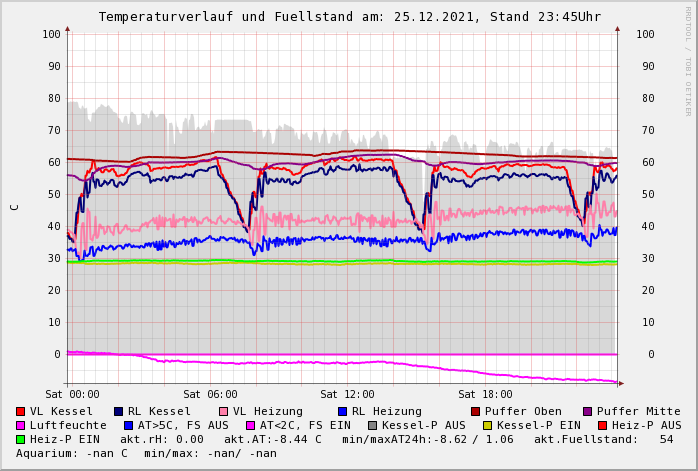Click the Sat 06:00 time axis label

(x=210, y=394)
